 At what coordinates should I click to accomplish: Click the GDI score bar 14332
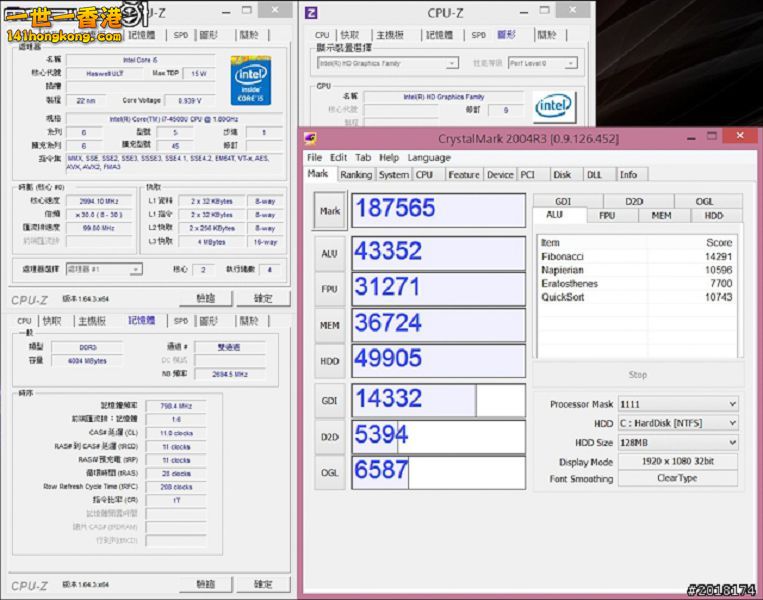click(x=438, y=400)
